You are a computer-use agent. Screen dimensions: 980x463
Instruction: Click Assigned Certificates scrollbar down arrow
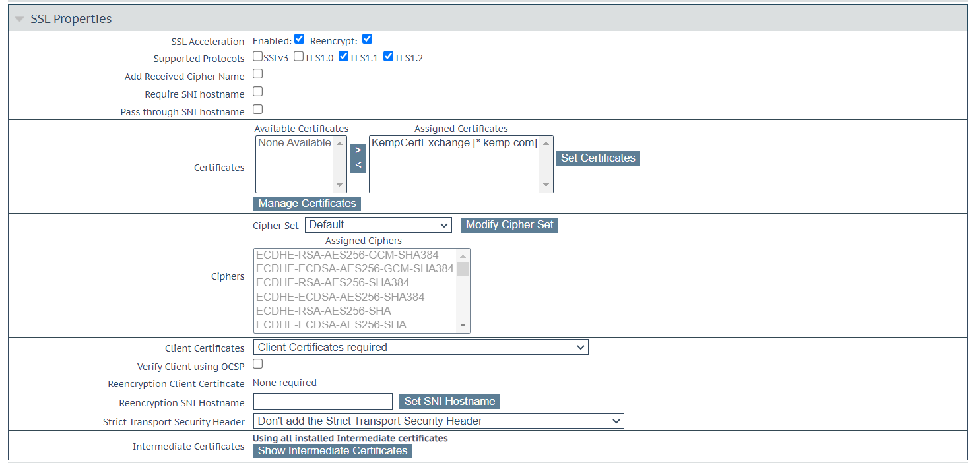pyautogui.click(x=546, y=185)
